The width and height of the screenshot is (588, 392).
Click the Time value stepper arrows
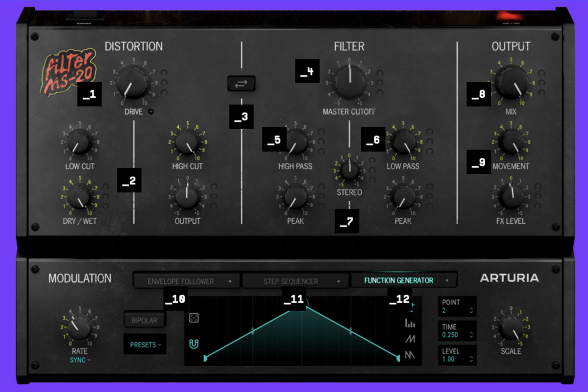pos(471,335)
